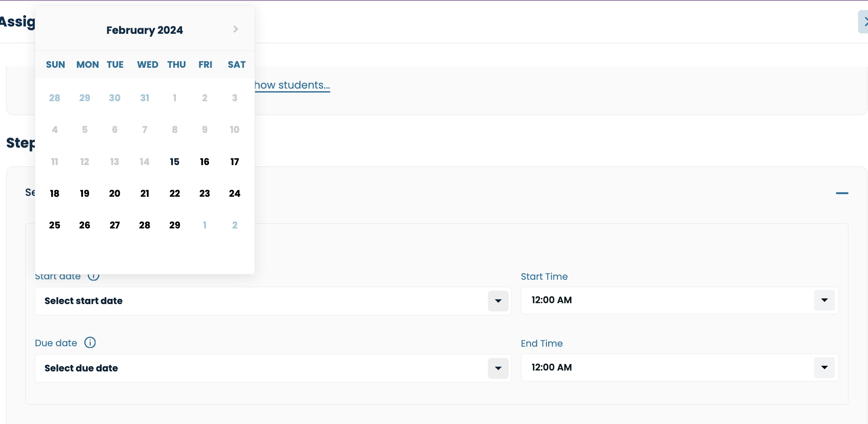Select February 20 in the calendar

(x=115, y=193)
